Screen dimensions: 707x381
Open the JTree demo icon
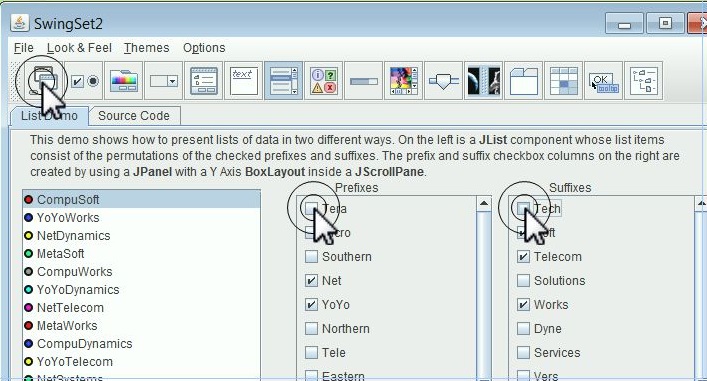click(x=643, y=81)
